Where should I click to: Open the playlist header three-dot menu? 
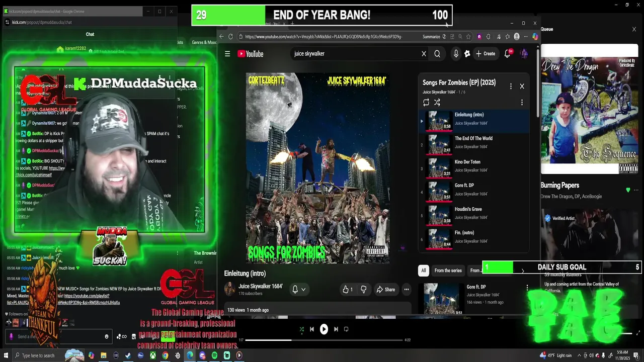[x=511, y=86]
